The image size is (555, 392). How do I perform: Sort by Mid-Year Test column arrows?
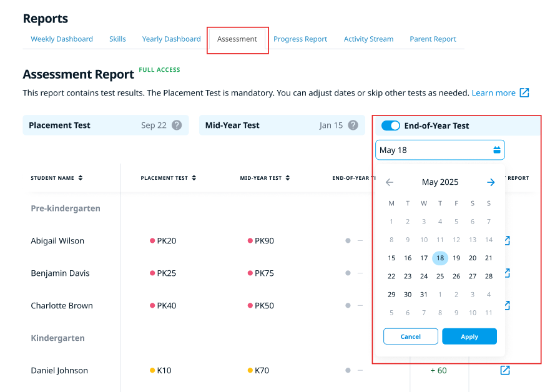(288, 178)
